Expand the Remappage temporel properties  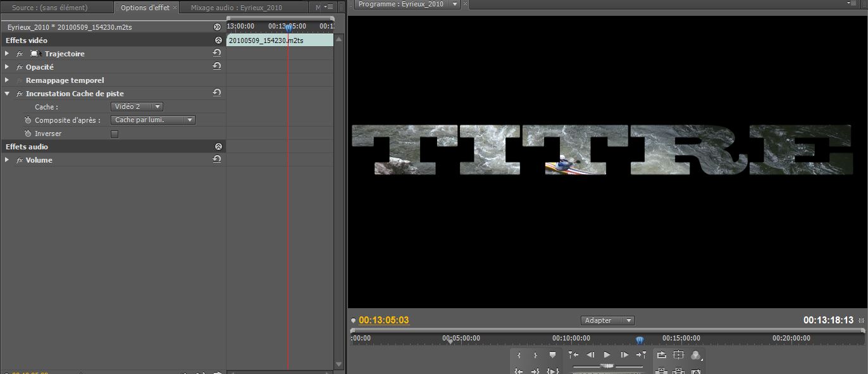click(7, 80)
